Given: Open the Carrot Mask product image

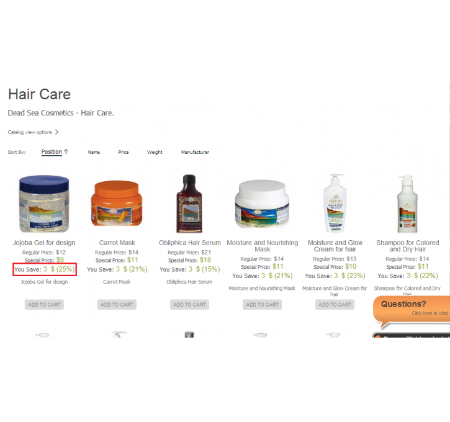Looking at the screenshot, I should tap(117, 204).
